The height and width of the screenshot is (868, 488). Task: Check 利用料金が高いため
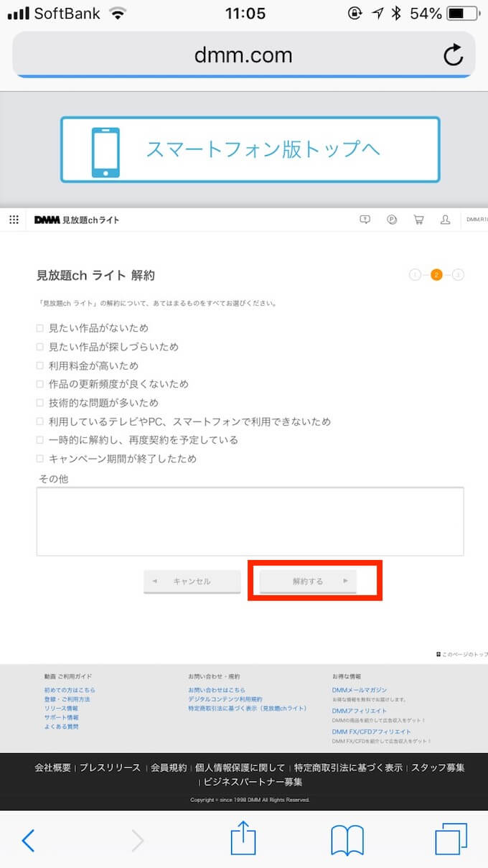40,365
